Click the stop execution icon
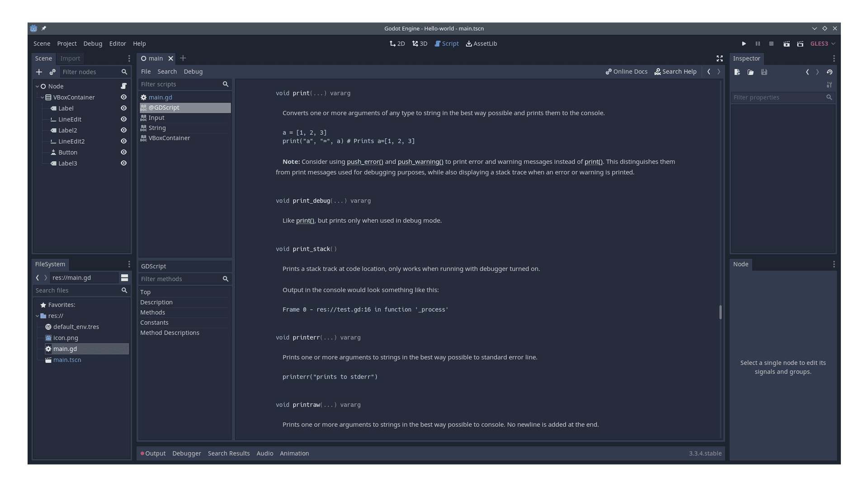 771,43
